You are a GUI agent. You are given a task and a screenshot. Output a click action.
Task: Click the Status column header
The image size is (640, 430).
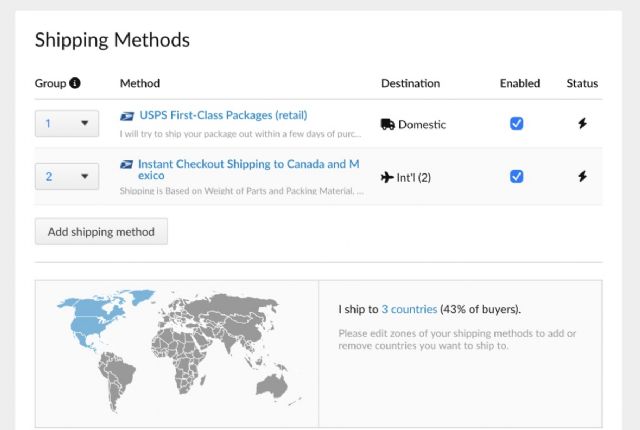point(583,84)
